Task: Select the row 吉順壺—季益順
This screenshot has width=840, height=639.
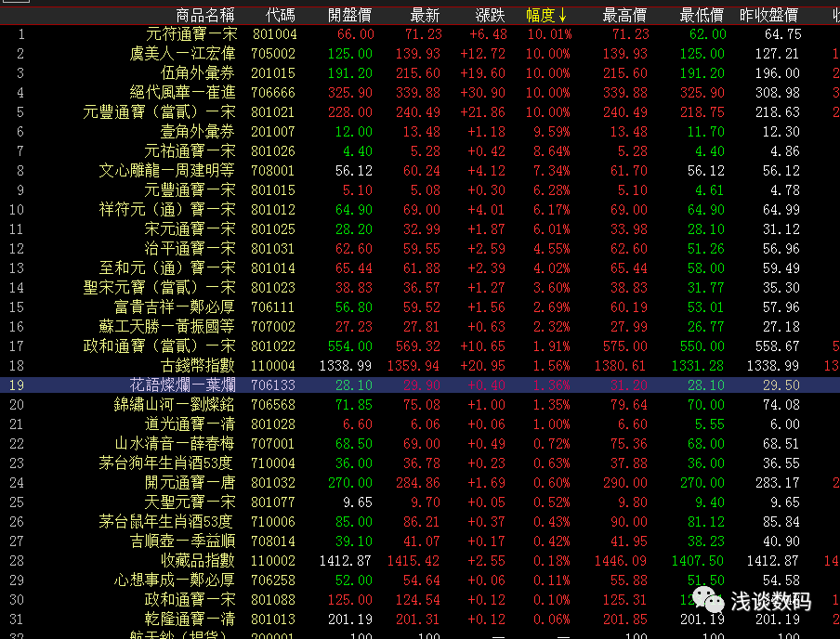Action: 420,541
